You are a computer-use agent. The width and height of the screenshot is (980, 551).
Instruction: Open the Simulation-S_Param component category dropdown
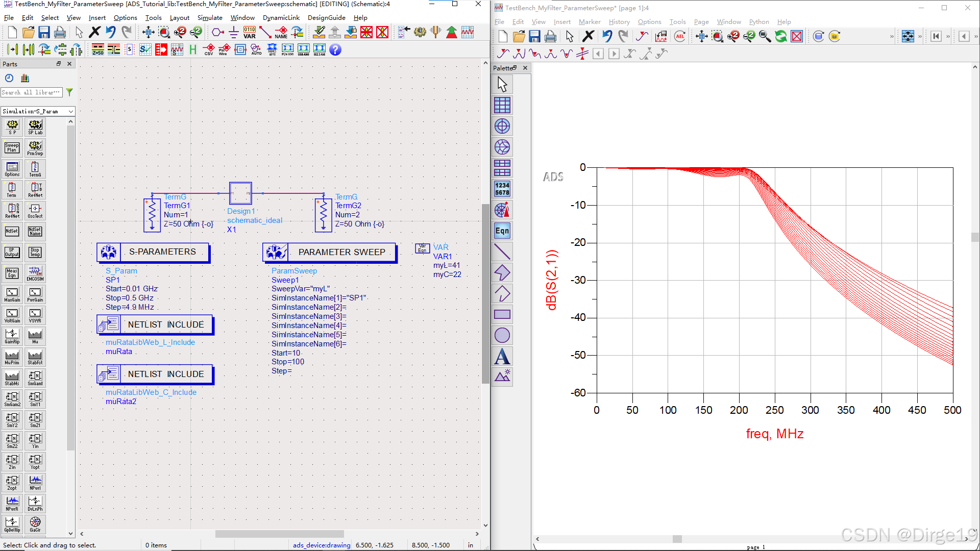[x=37, y=111]
